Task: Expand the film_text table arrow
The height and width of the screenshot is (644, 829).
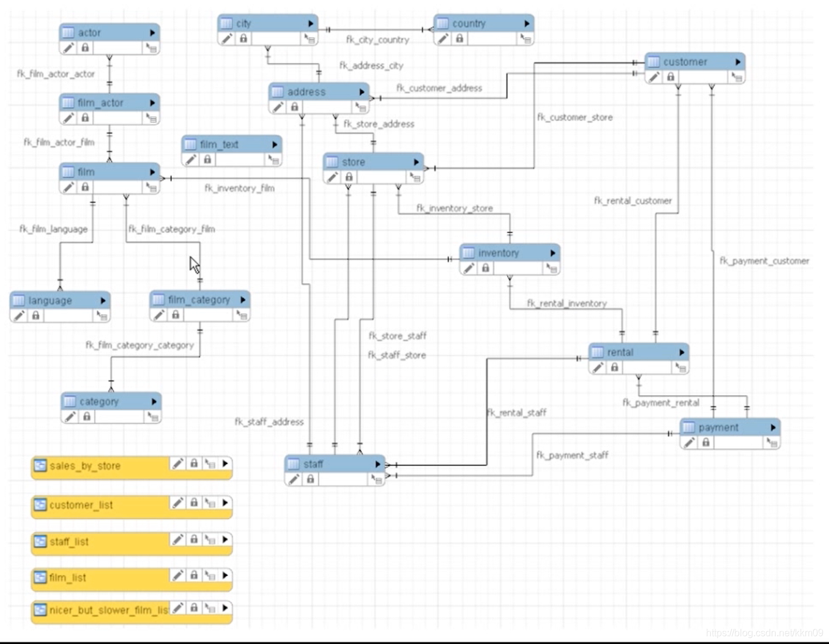Action: (x=275, y=144)
